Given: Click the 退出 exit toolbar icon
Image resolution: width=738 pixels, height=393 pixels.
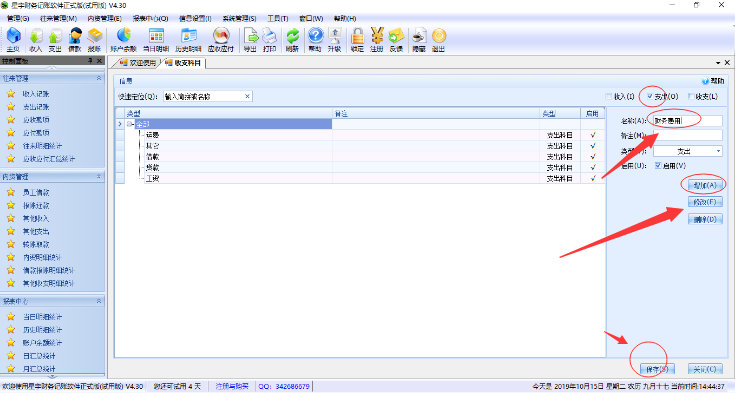Looking at the screenshot, I should click(439, 39).
